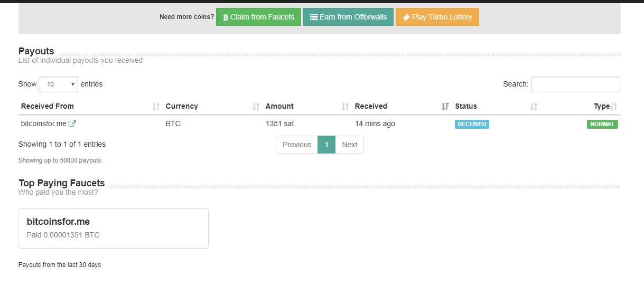Open the entries-per-page dropdown
Image resolution: width=644 pixels, height=286 pixels.
coord(58,84)
